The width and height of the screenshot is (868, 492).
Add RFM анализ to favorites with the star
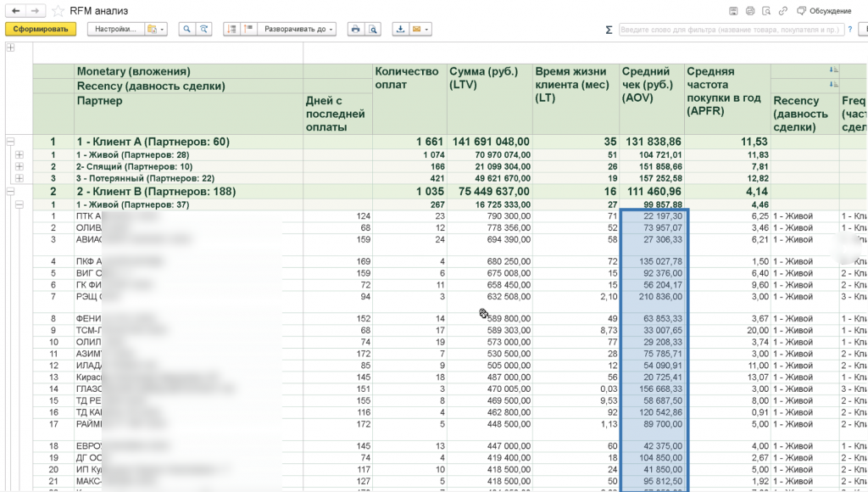pos(58,11)
